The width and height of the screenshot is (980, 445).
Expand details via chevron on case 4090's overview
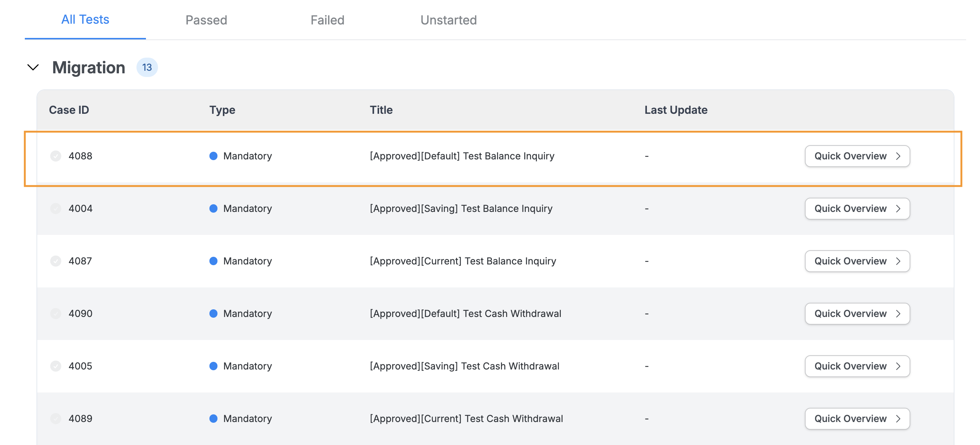[x=899, y=313]
